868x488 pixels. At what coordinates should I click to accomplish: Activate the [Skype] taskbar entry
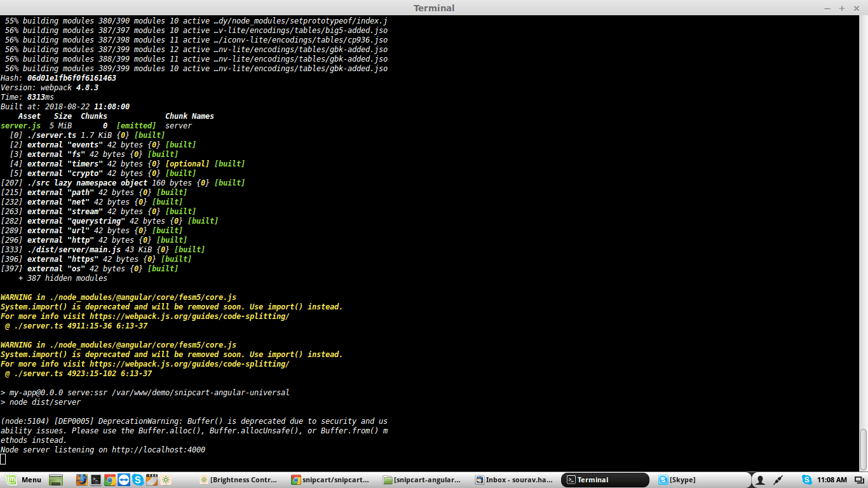679,480
